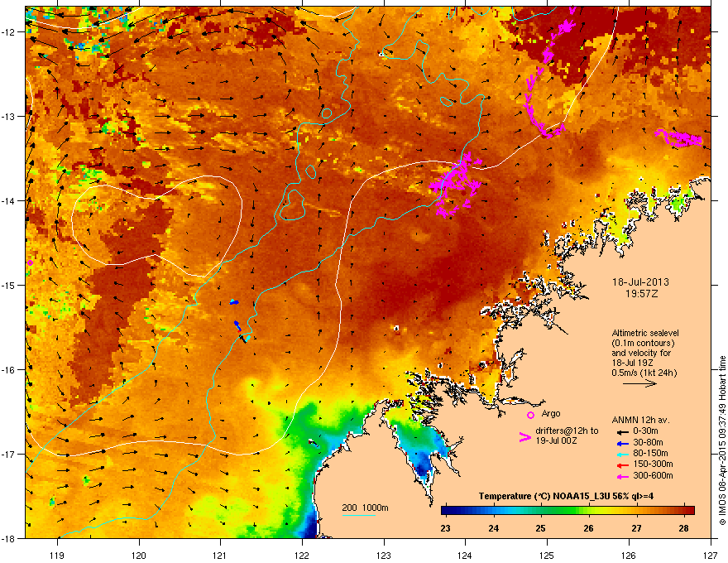This screenshot has height=563, width=728.
Task: Click the '0.5m/s (1kt 24h)' caption line
Action: coord(644,373)
